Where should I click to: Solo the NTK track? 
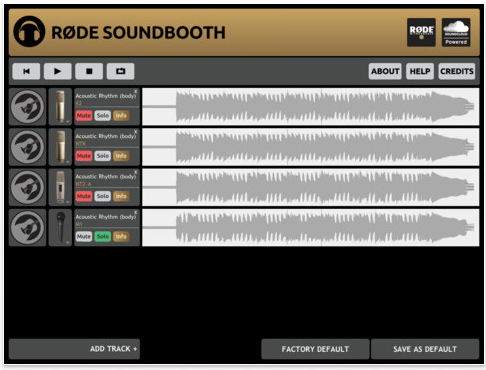click(103, 156)
